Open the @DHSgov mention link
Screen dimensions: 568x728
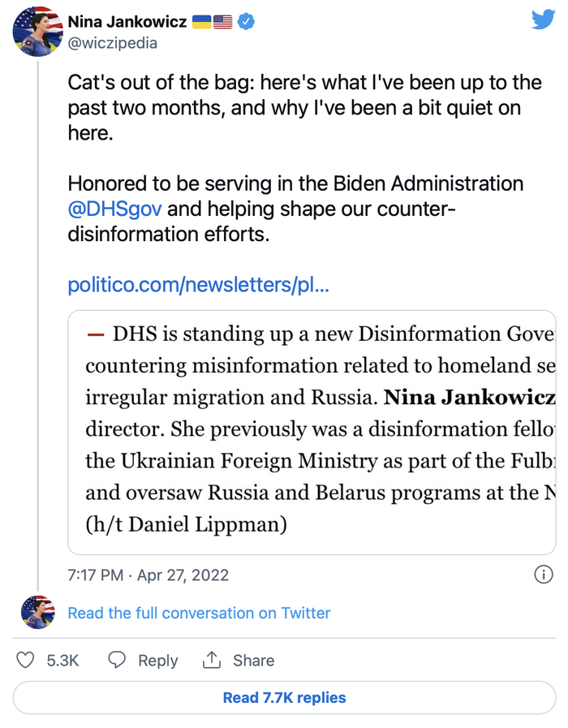click(114, 209)
